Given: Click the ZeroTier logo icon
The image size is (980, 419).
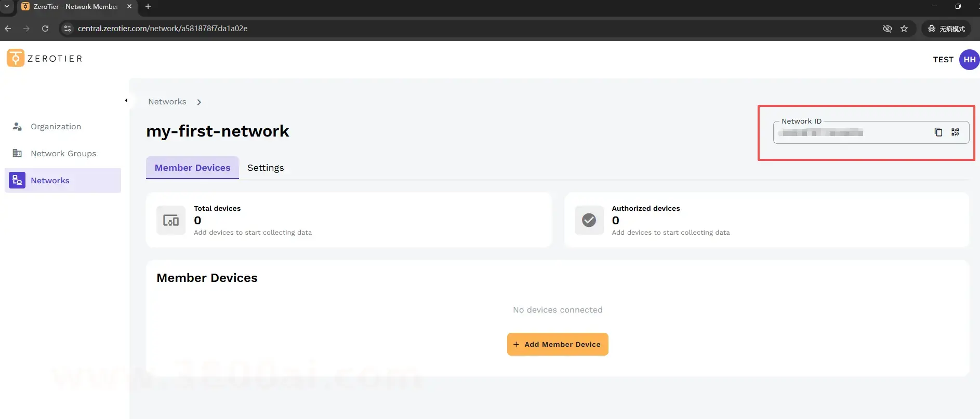Looking at the screenshot, I should pos(16,58).
